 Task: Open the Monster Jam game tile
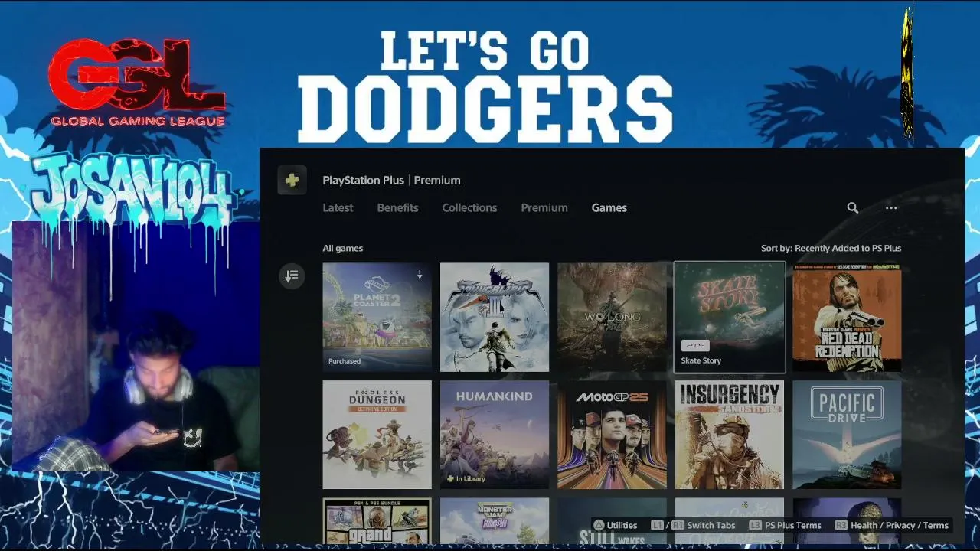click(495, 520)
